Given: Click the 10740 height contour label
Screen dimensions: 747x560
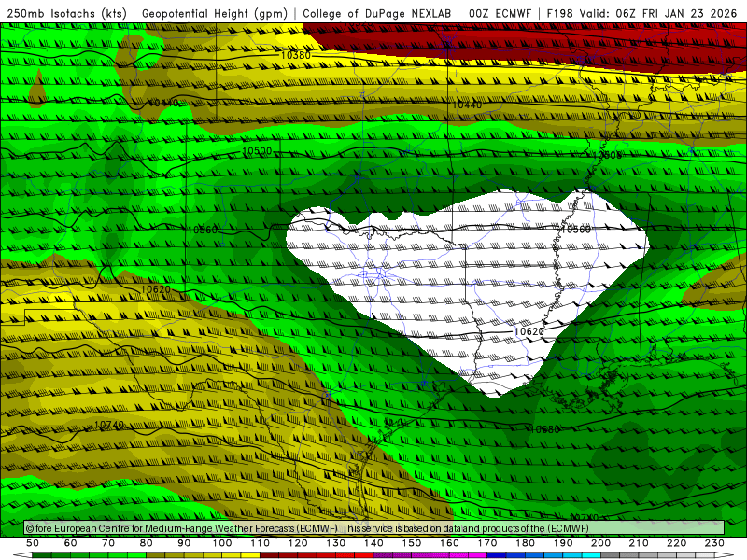Looking at the screenshot, I should pyautogui.click(x=109, y=425).
